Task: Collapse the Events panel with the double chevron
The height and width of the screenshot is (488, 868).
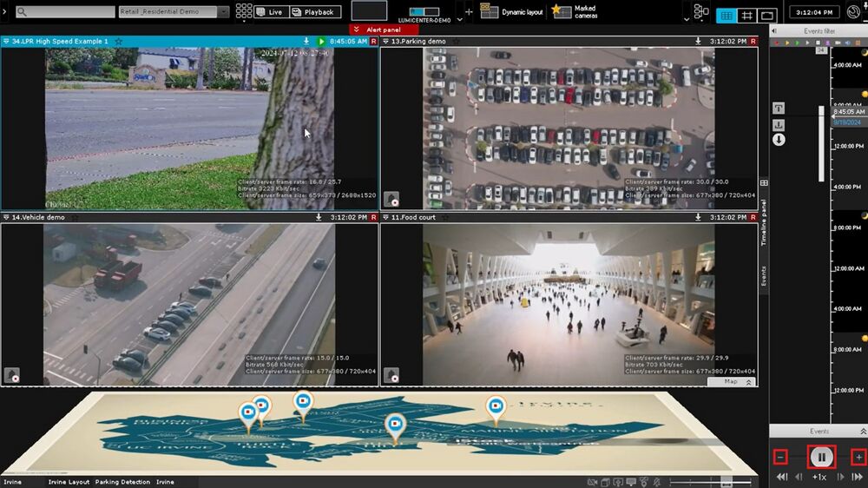Action: click(x=862, y=431)
